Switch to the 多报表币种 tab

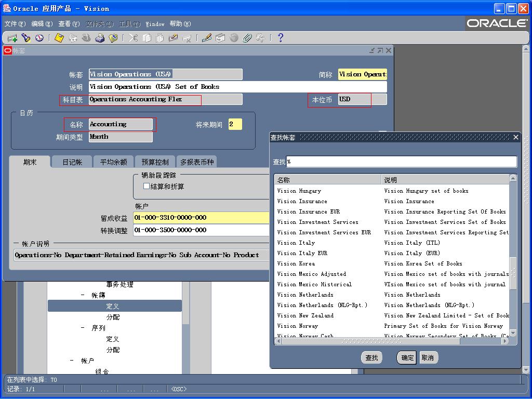[x=197, y=162]
